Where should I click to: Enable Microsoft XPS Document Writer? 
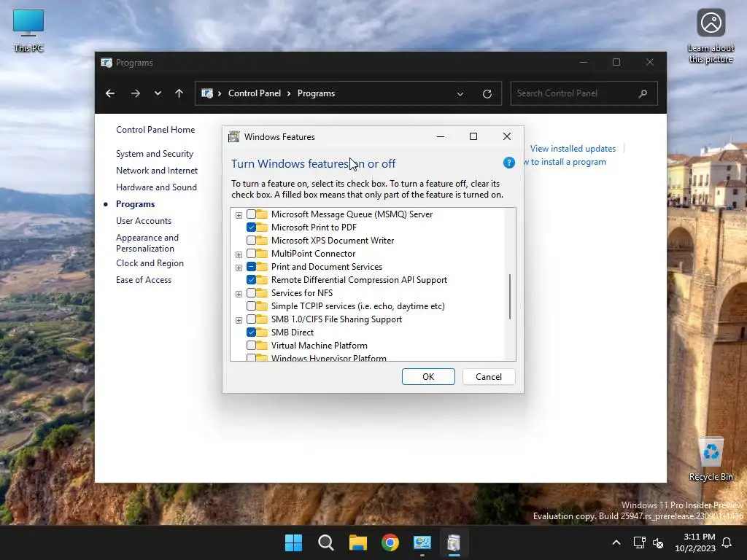click(x=251, y=241)
